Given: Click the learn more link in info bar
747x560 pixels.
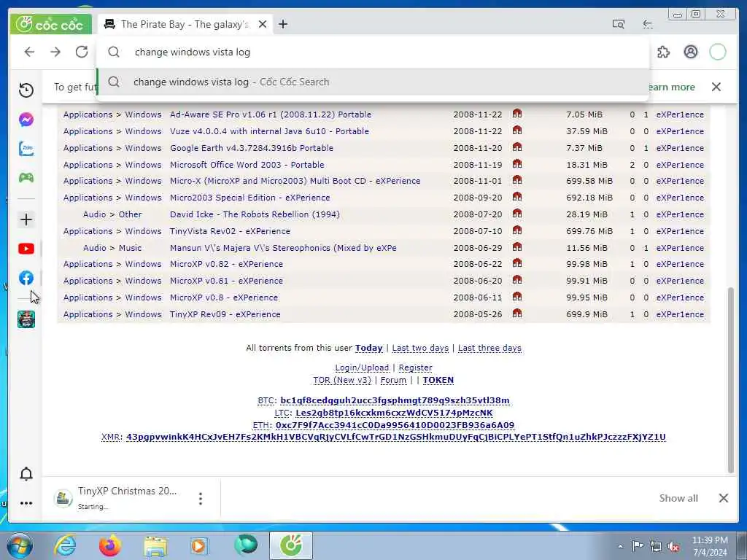Looking at the screenshot, I should [x=671, y=87].
